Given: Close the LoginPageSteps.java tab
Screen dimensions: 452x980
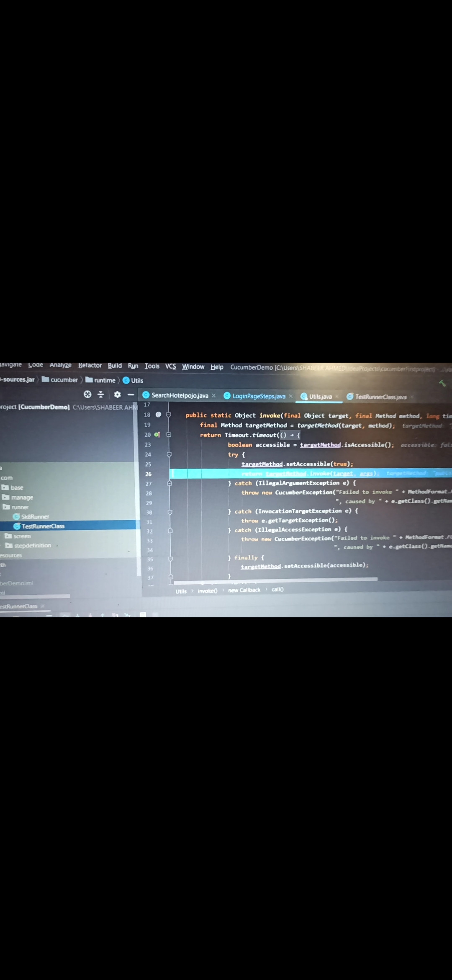Looking at the screenshot, I should coord(291,396).
